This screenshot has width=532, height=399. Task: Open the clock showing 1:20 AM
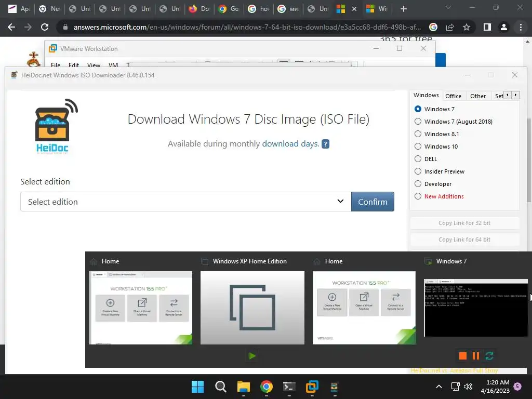[x=495, y=387]
